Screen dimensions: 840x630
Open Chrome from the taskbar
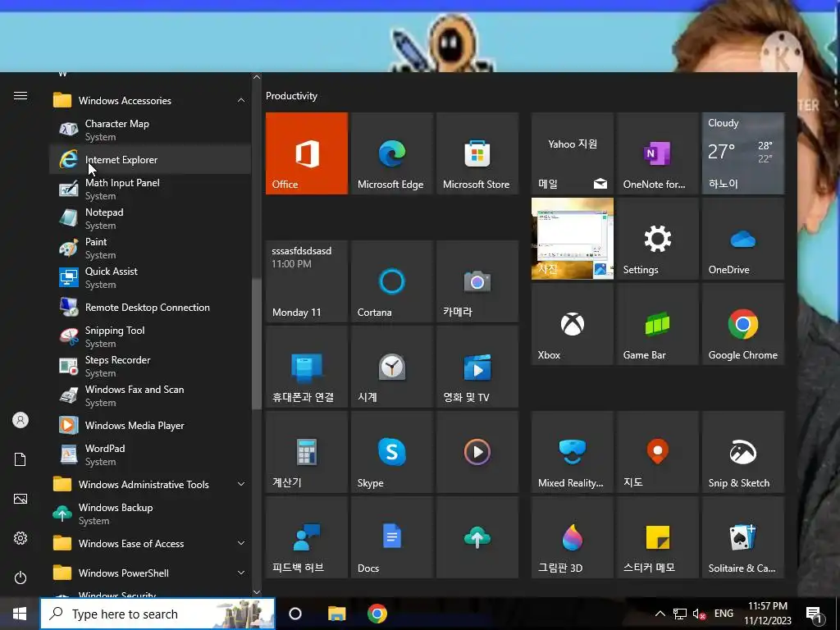[x=377, y=614]
